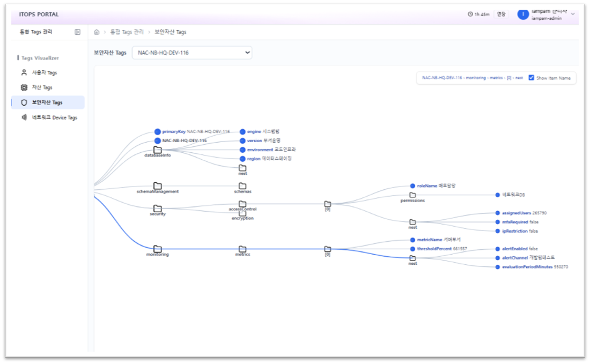Click the permissions folder node
The height and width of the screenshot is (364, 590).
(x=413, y=195)
